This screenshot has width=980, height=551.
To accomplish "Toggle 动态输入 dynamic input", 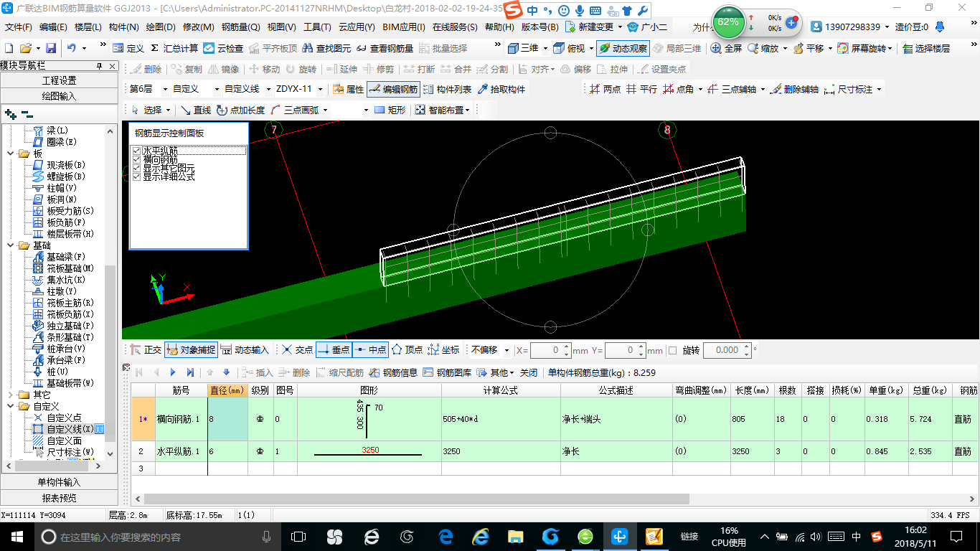I will click(x=245, y=350).
